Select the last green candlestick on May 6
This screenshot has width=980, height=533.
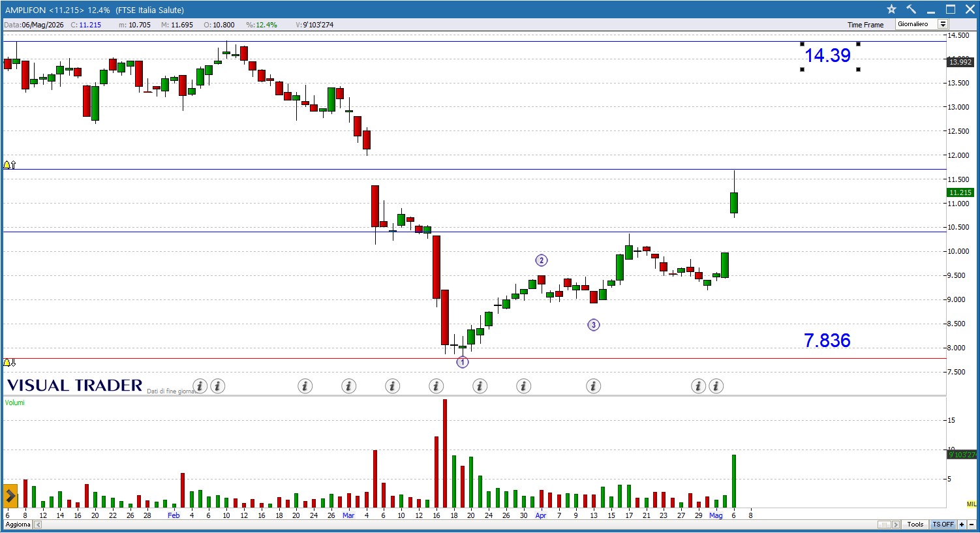pyautogui.click(x=734, y=203)
